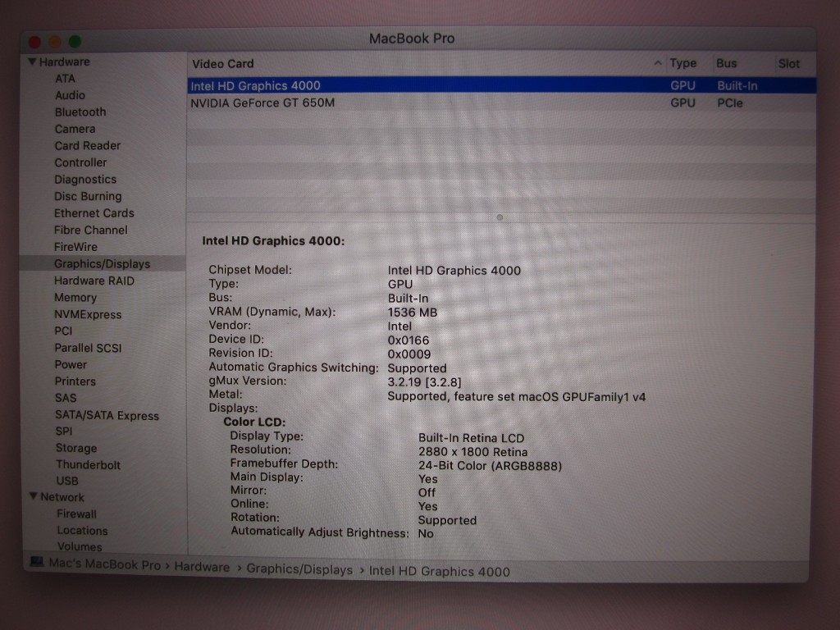
Task: Open Locations under Network
Action: (83, 531)
